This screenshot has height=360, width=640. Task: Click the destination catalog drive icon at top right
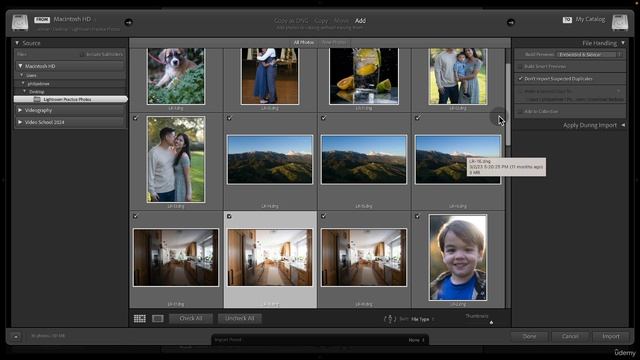619,22
